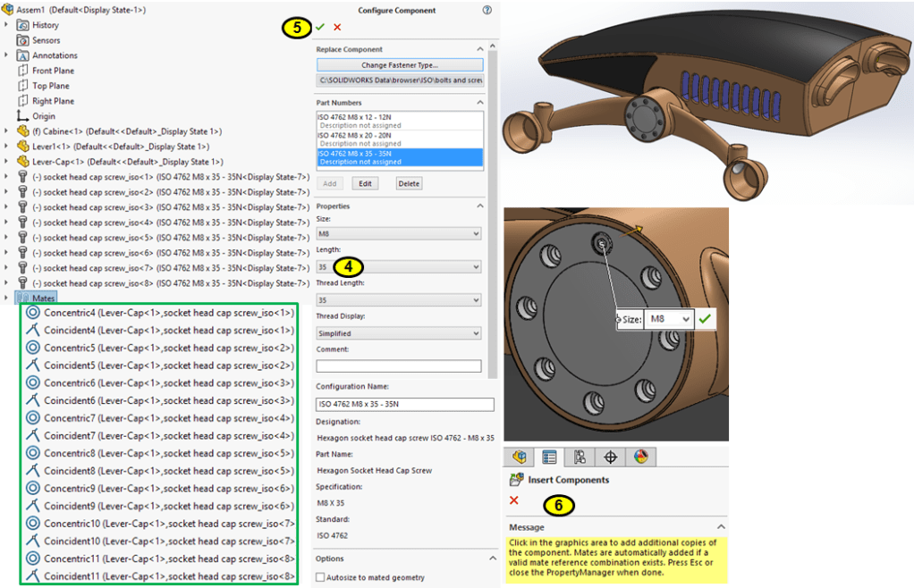Accept M8 size with green check in graphics area
Image resolution: width=914 pixels, height=588 pixels.
click(706, 318)
